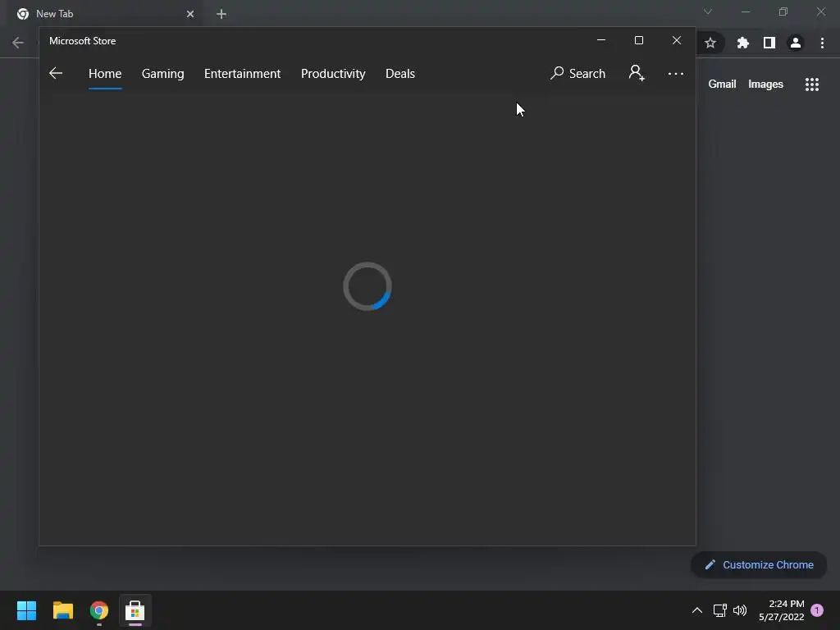The image size is (840, 630).
Task: Minimize the Microsoft Store window
Action: point(601,41)
